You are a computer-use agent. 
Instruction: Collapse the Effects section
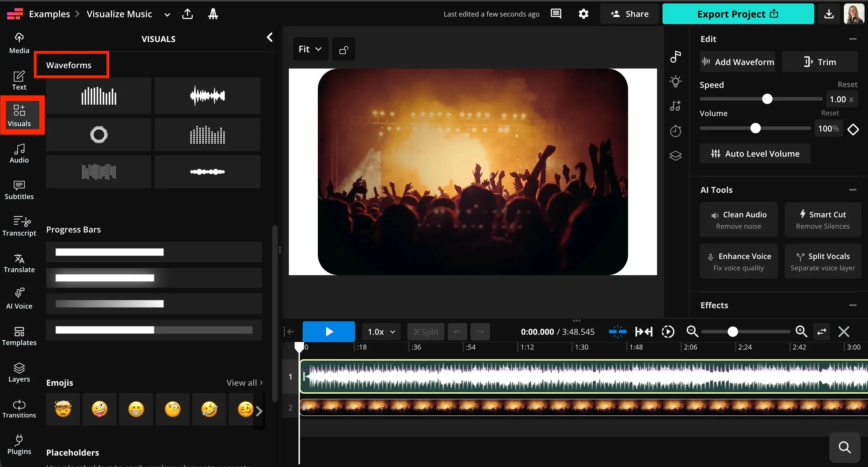tap(852, 305)
